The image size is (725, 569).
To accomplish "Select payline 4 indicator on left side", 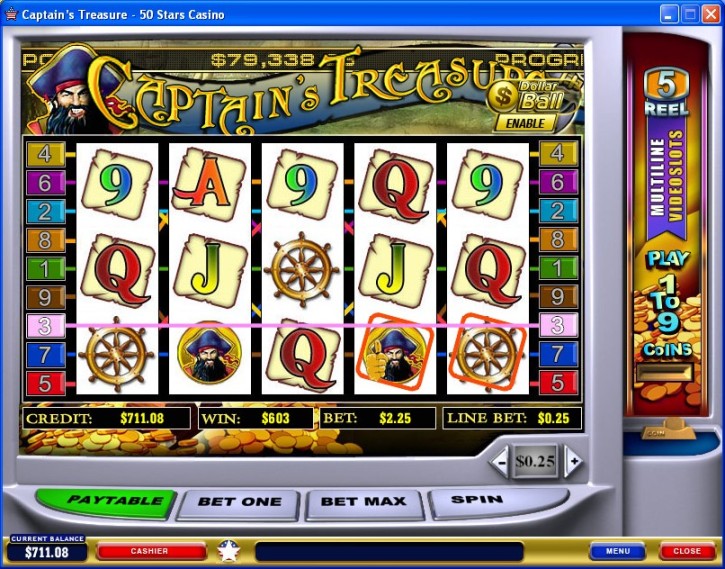I will click(x=45, y=154).
